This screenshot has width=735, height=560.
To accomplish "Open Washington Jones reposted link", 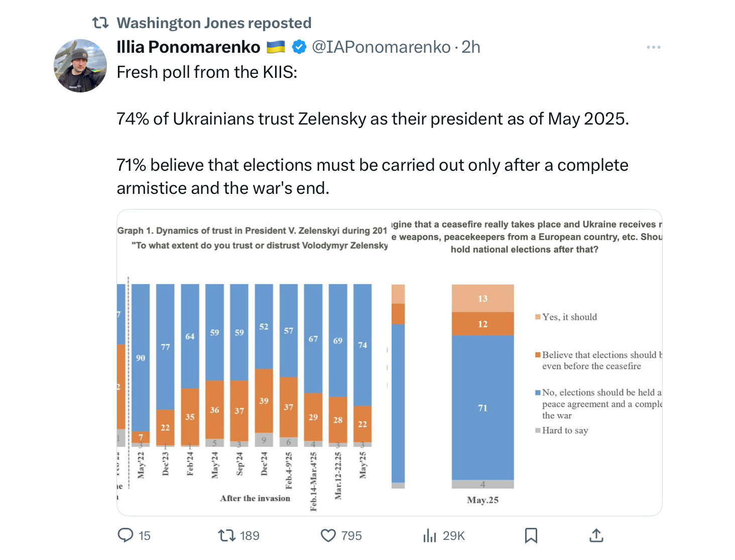I will (x=214, y=23).
